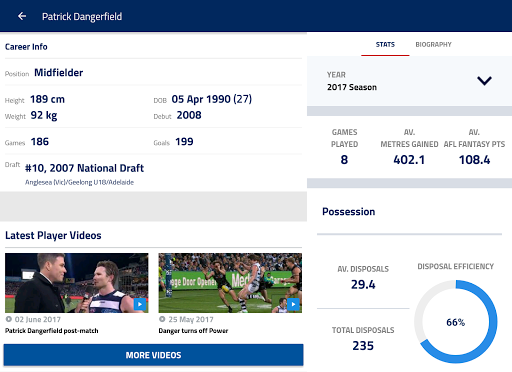Click the clock icon beside 02 June 2017
This screenshot has width=512, height=372.
(x=9, y=319)
